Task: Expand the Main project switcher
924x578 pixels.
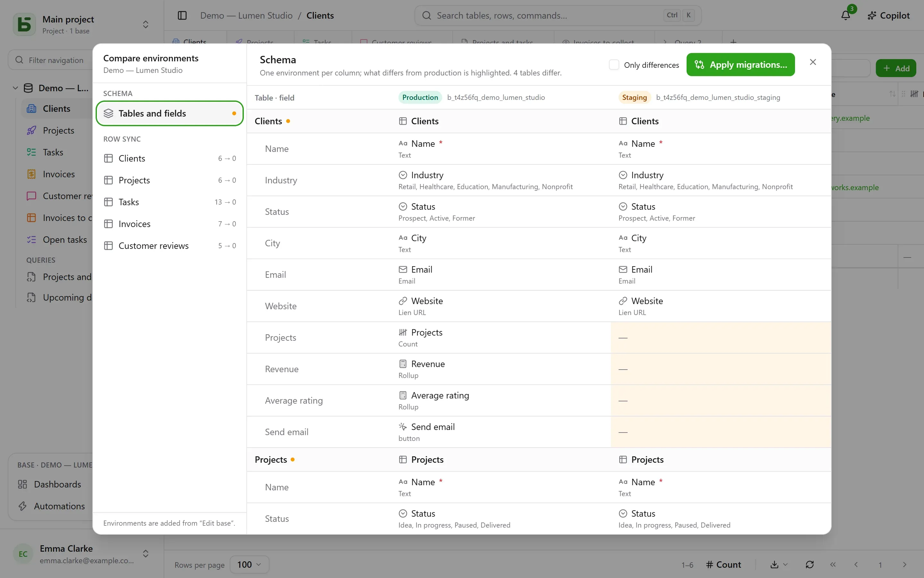Action: [145, 24]
